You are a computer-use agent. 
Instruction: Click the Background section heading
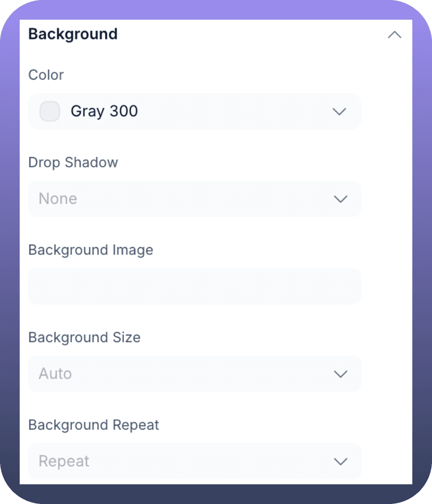pyautogui.click(x=73, y=34)
